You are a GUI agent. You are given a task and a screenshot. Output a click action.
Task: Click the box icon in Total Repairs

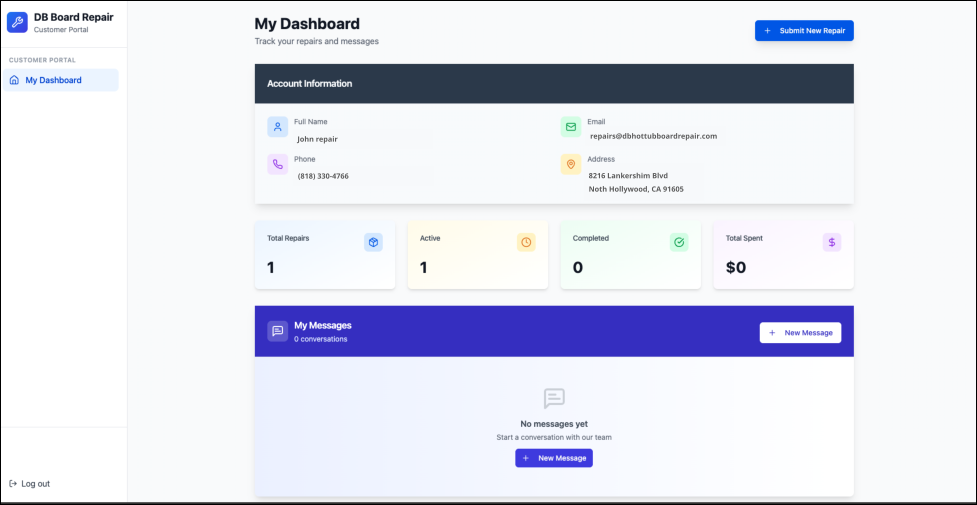pyautogui.click(x=373, y=242)
